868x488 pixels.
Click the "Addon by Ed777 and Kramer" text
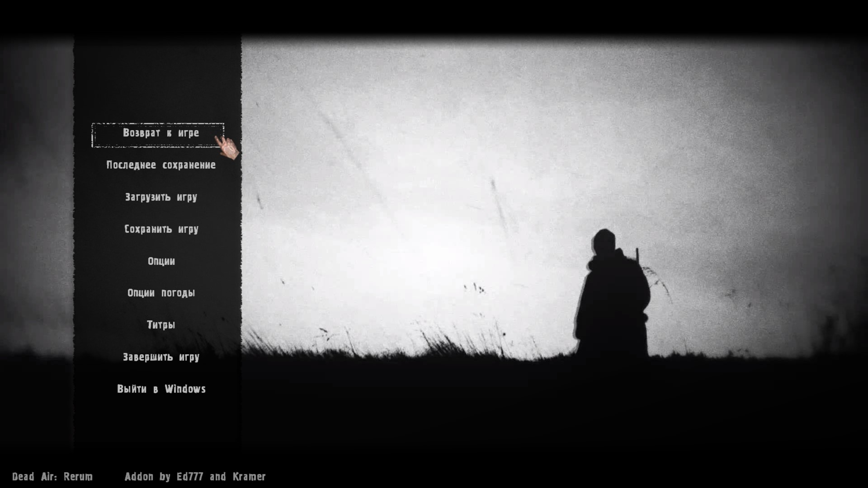(195, 477)
